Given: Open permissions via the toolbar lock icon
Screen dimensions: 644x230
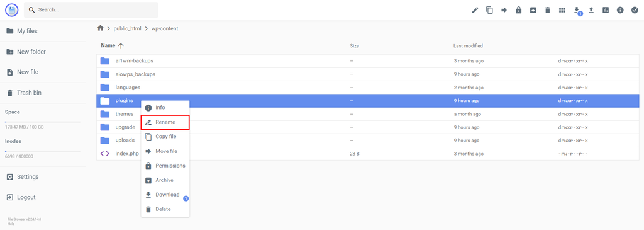Looking at the screenshot, I should [518, 10].
